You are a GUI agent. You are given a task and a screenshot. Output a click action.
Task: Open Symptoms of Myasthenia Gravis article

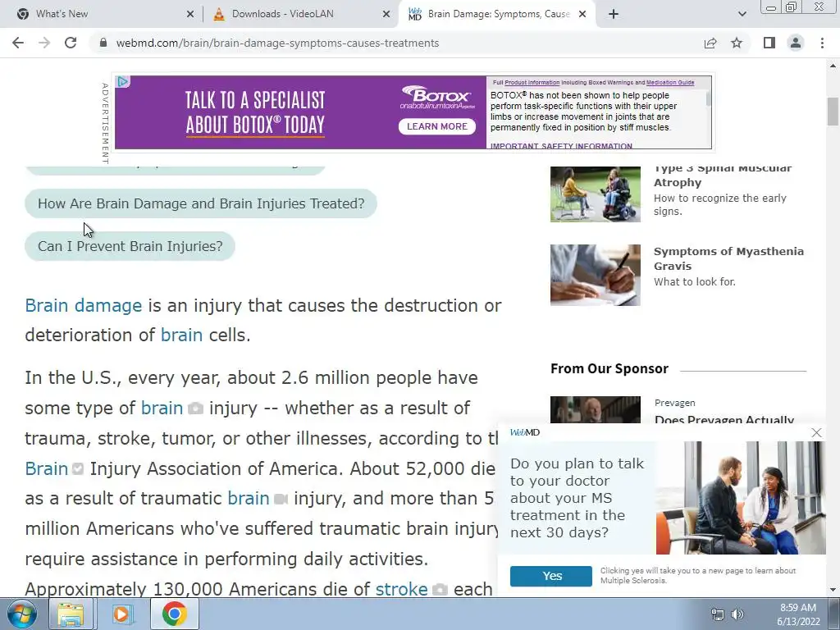(x=728, y=258)
